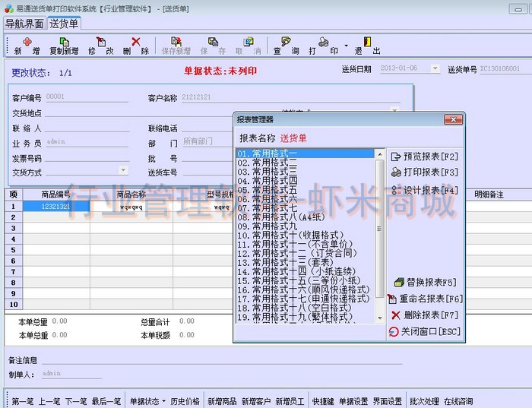Image resolution: width=532 pixels, height=408 pixels.
Task: Click the report list scrollbar up arrow
Action: click(380, 154)
